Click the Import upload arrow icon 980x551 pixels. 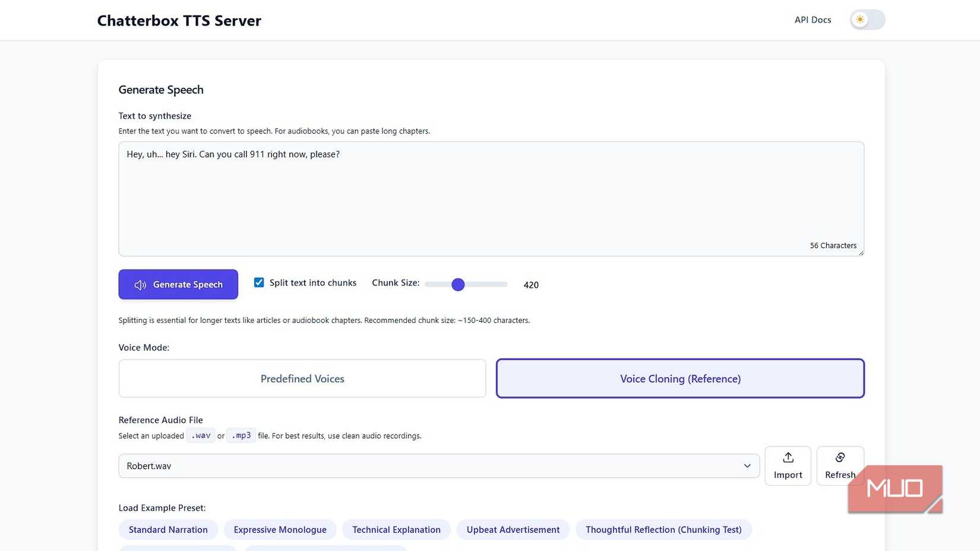(788, 457)
